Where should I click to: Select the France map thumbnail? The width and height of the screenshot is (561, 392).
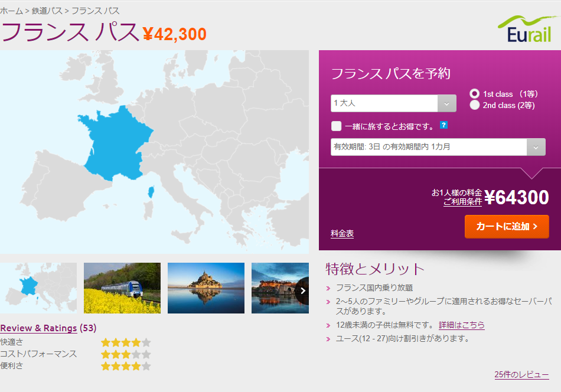38,288
